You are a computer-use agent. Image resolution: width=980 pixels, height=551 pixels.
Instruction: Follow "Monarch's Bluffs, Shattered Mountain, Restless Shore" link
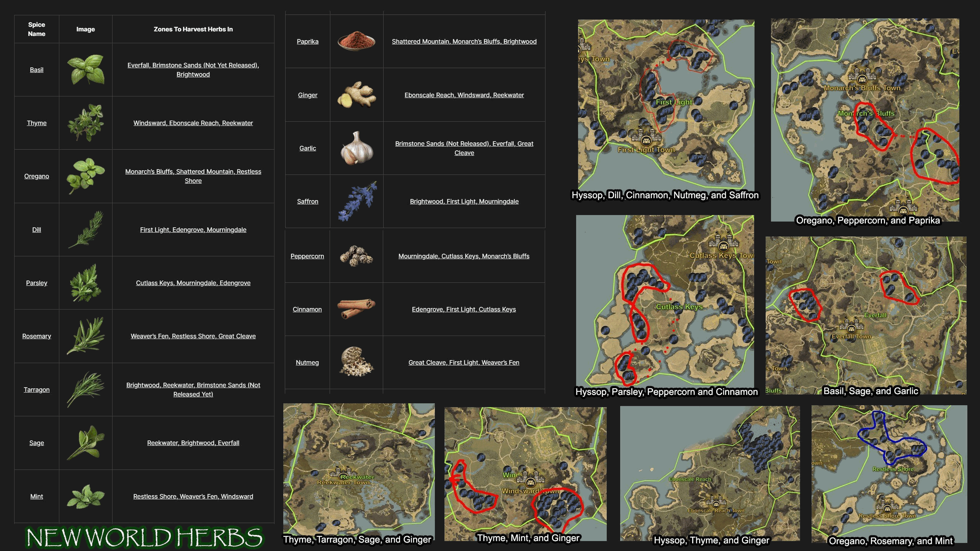click(x=193, y=176)
